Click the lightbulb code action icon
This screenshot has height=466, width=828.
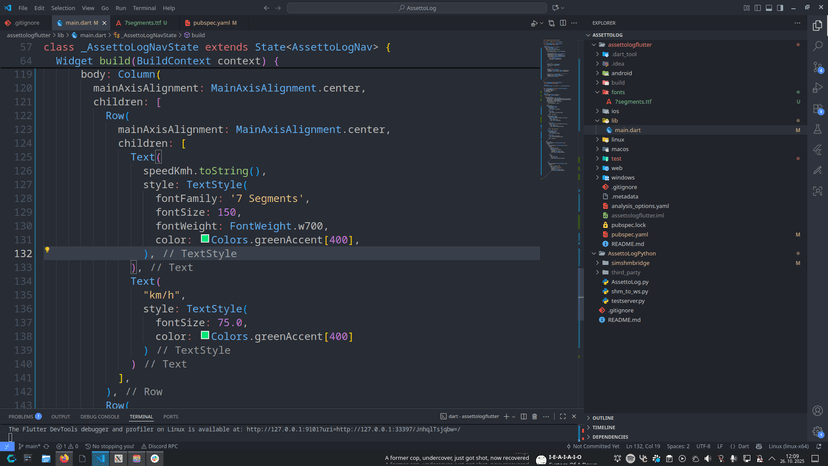(47, 251)
